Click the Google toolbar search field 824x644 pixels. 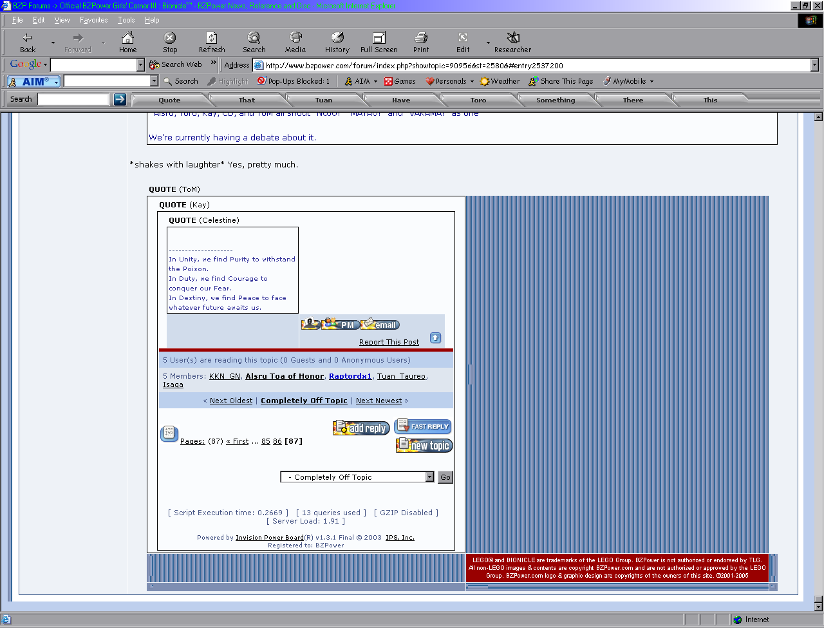(94, 65)
